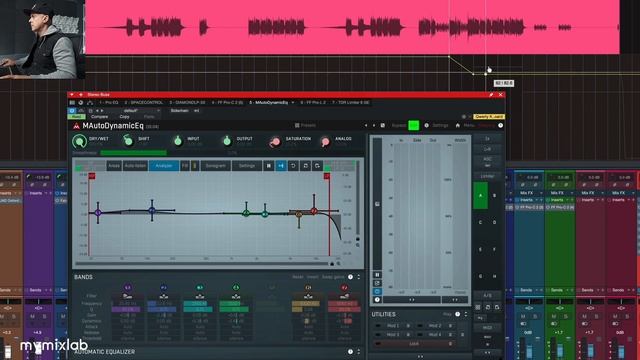
Task: Open the 5 - MAutoDynamicEq tab dropdown arrow
Action: [293, 102]
